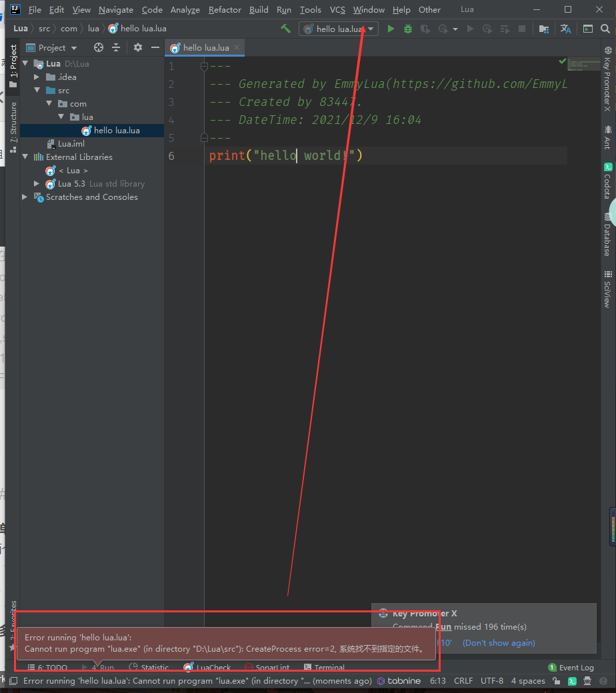Expand Scratches and Consoles
The height and width of the screenshot is (693, 616).
point(25,197)
